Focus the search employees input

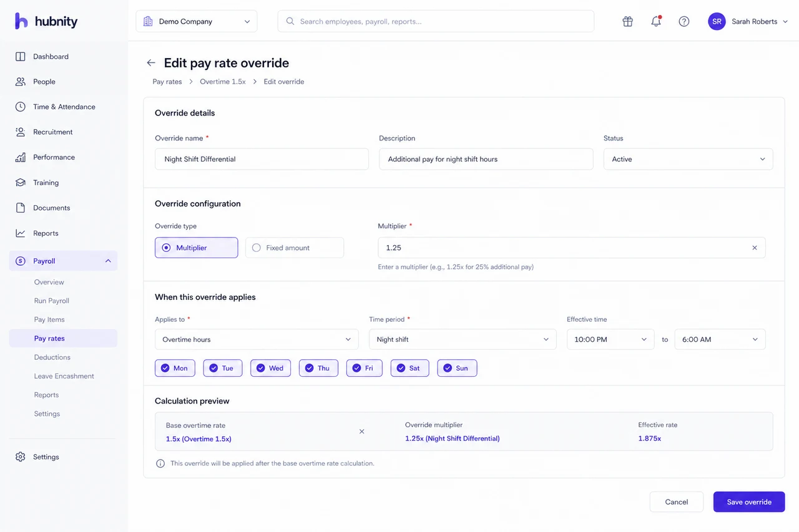coord(436,21)
